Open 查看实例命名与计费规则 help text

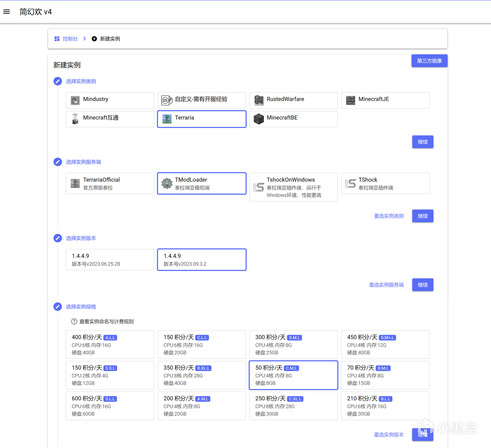click(x=106, y=321)
